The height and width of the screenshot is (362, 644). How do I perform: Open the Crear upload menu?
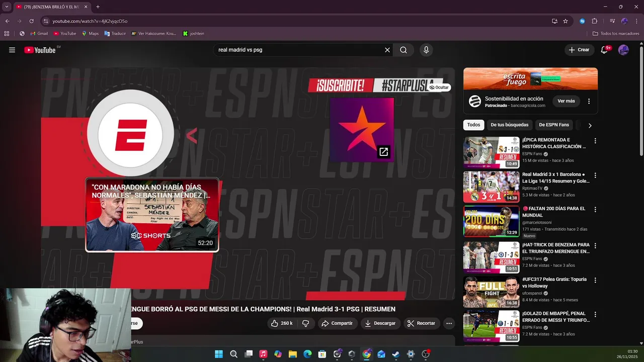pyautogui.click(x=579, y=50)
